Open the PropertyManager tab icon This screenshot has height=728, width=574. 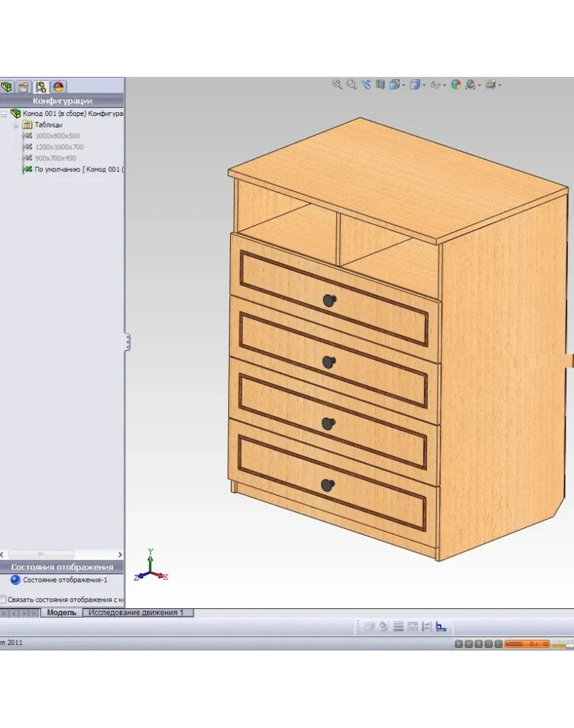coord(24,87)
